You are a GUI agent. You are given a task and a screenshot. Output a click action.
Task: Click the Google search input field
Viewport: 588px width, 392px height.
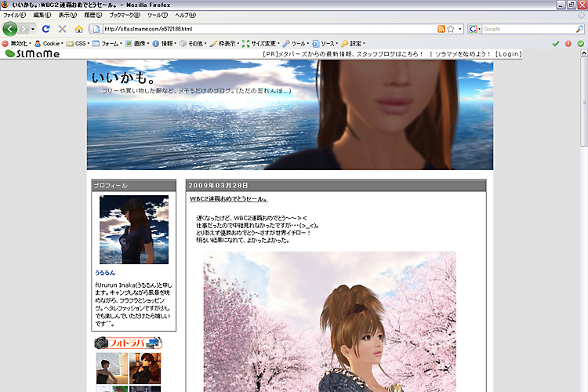click(x=528, y=29)
